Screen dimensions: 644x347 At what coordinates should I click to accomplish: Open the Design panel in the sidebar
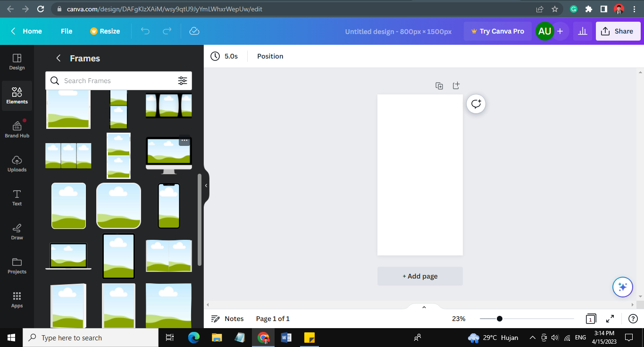(17, 61)
